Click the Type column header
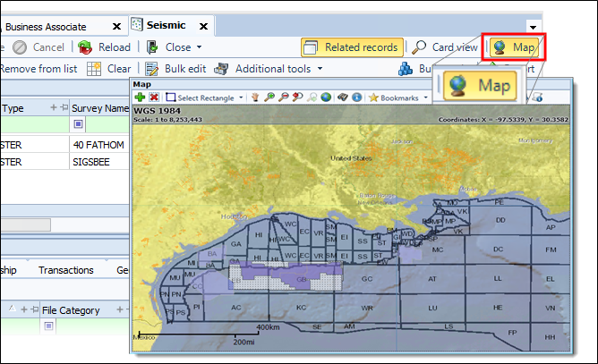This screenshot has width=598, height=364. pyautogui.click(x=34, y=108)
